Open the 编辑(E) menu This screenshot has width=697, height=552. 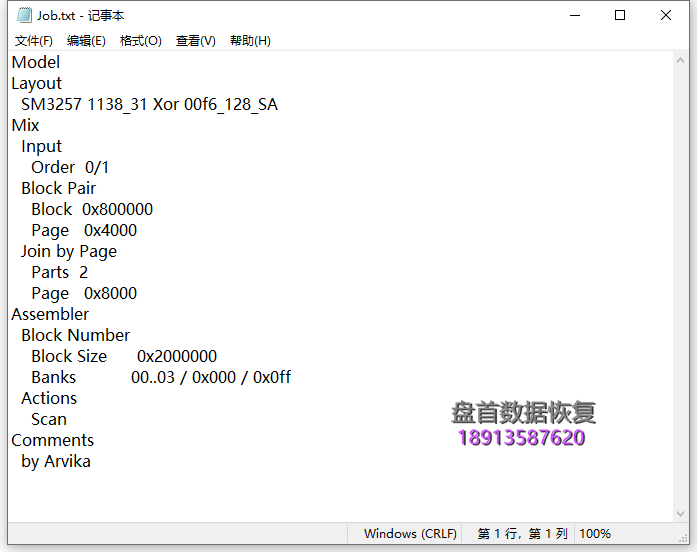(x=86, y=41)
